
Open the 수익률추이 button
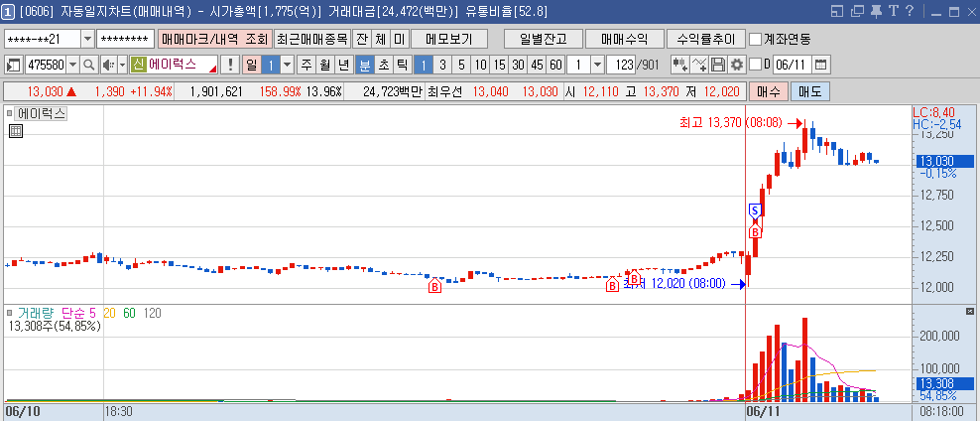705,39
